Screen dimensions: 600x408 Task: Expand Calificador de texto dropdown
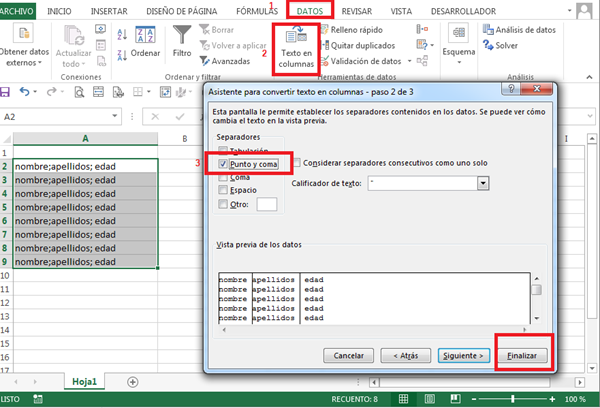click(x=482, y=183)
